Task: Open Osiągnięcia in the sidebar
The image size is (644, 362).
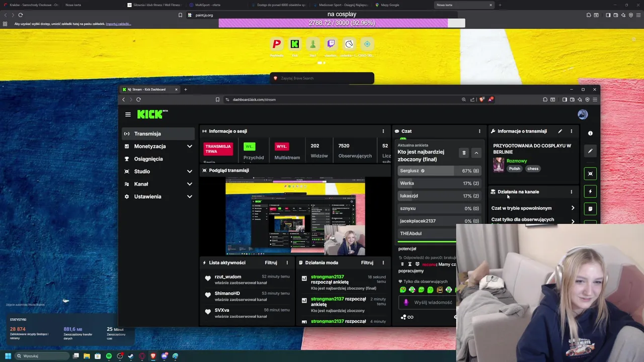Action: 158,159
